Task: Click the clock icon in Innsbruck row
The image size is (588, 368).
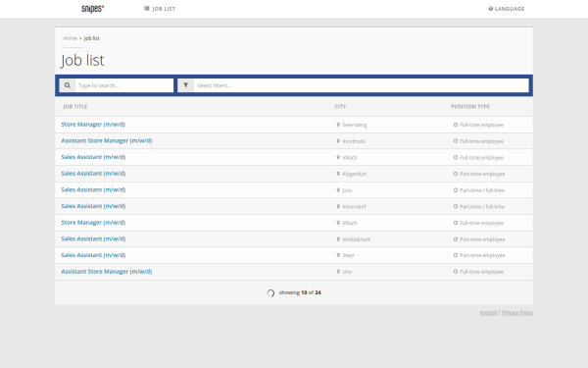Action: click(x=456, y=141)
